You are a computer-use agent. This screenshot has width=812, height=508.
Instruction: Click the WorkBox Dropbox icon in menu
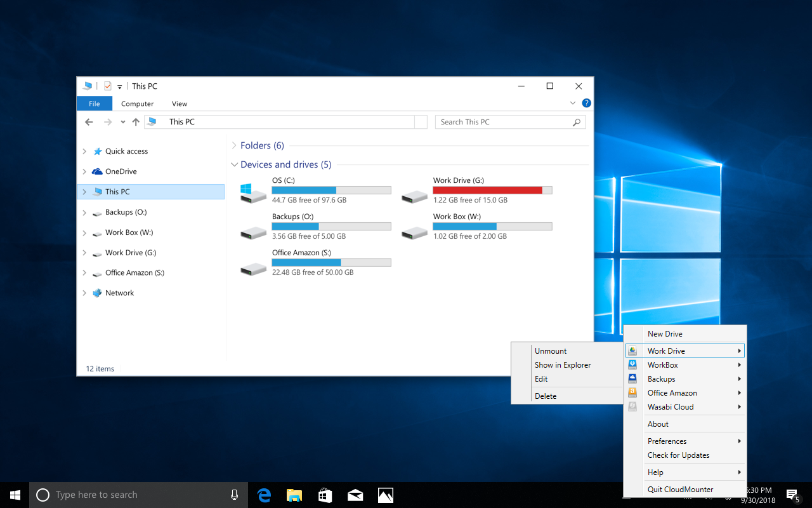coord(632,365)
